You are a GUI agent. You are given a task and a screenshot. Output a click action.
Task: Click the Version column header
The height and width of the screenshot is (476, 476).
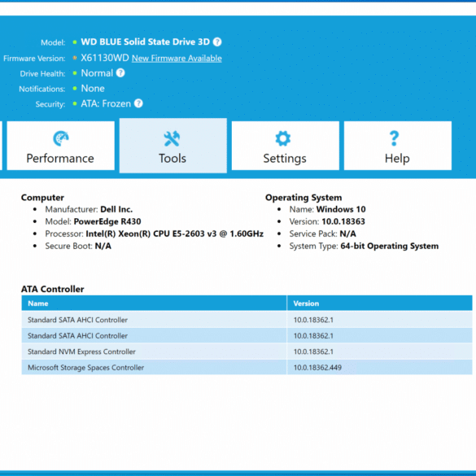(379, 304)
